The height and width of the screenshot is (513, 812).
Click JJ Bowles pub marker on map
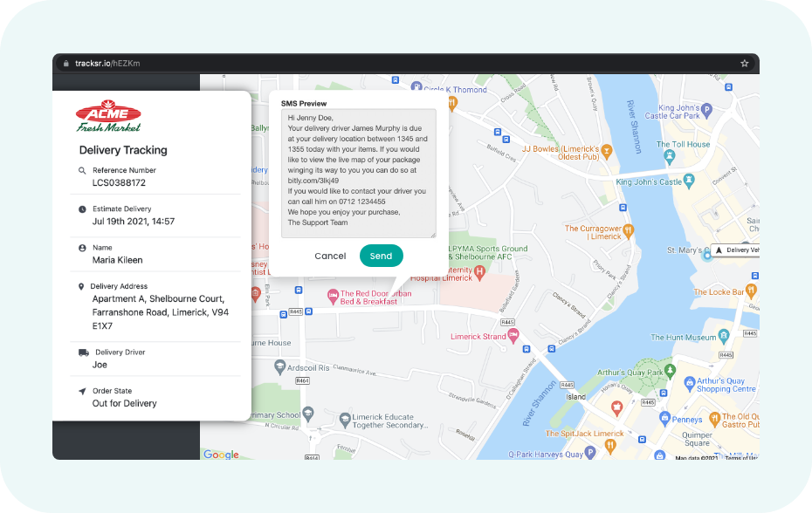click(607, 152)
